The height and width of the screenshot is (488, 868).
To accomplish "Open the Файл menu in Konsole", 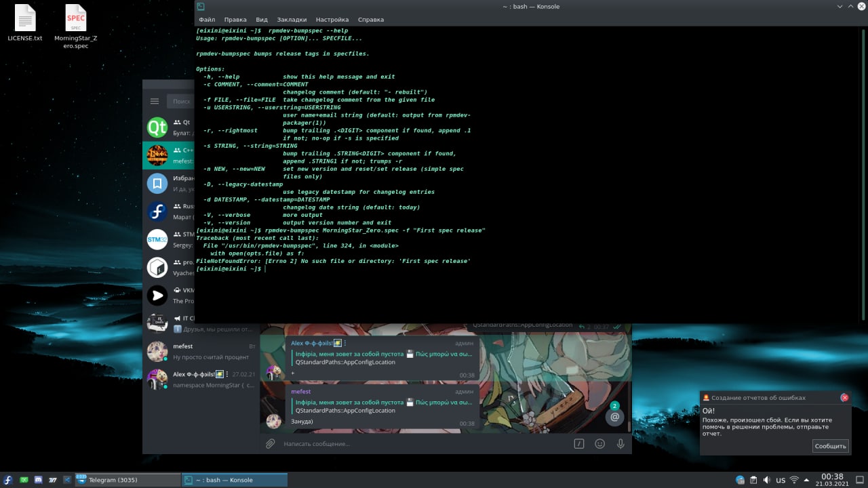I will (x=207, y=20).
